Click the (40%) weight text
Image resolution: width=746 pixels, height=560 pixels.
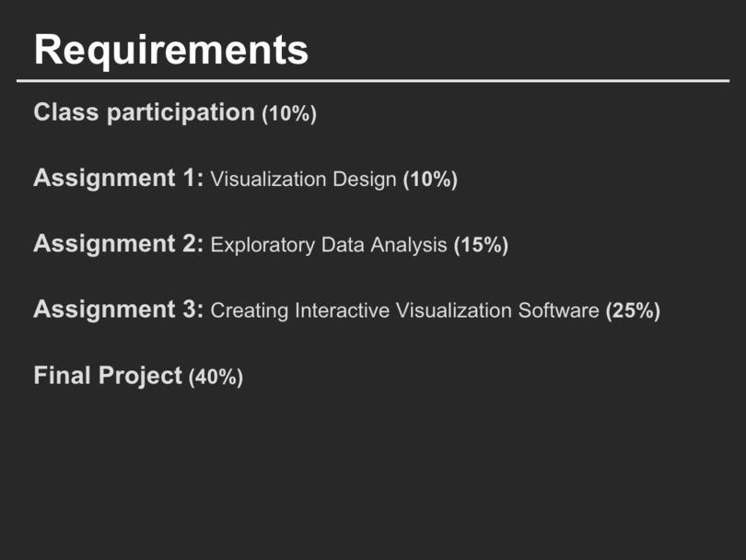[x=216, y=377]
